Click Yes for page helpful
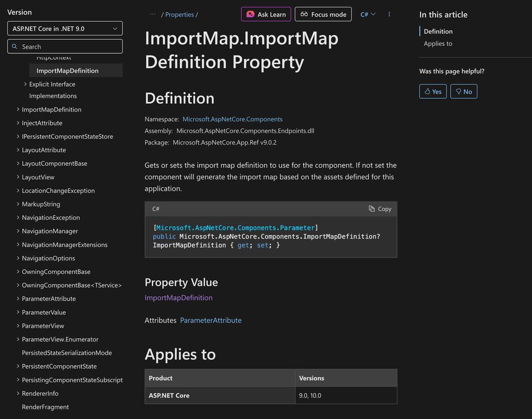Screen dimensions: 532x419 [433, 91]
